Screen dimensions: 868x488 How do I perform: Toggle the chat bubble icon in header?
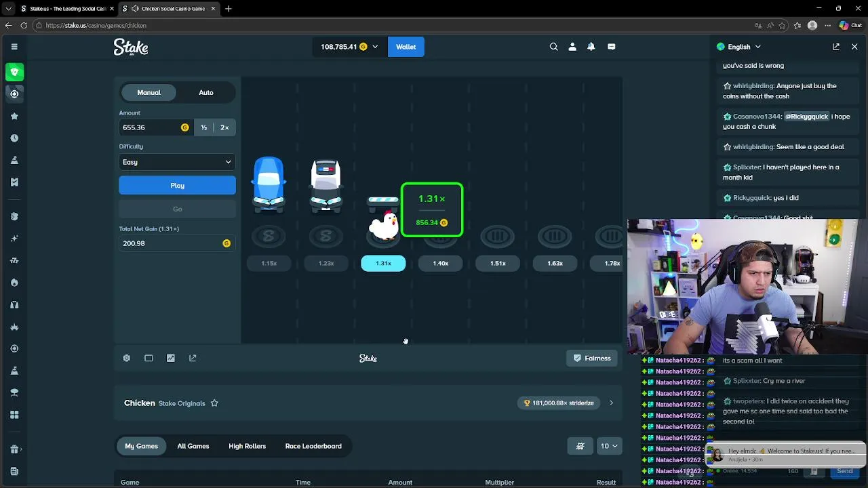point(612,47)
